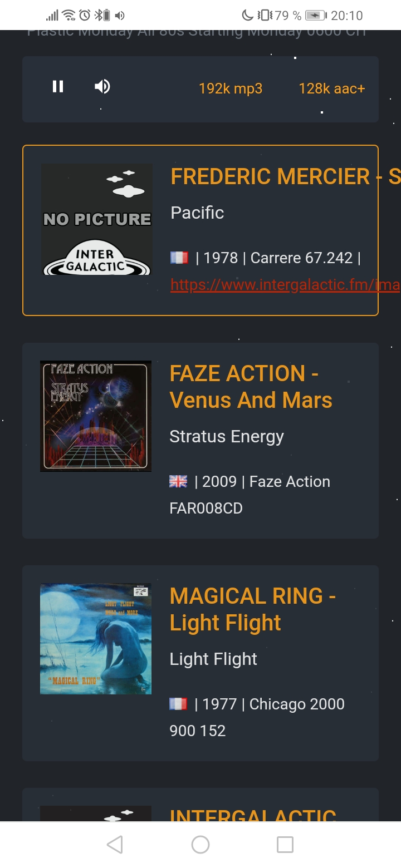Tap the Android home circle button
Viewport: 401px width, 868px height.
pyautogui.click(x=200, y=845)
